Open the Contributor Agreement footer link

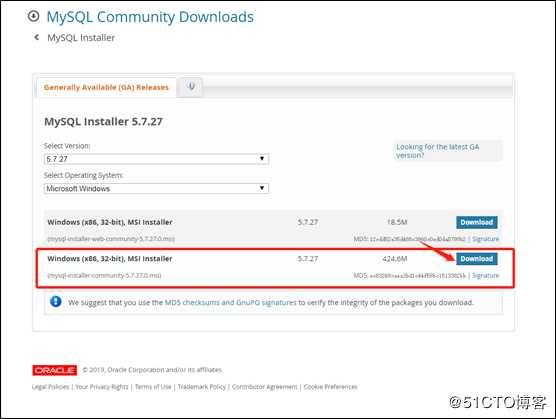265,387
